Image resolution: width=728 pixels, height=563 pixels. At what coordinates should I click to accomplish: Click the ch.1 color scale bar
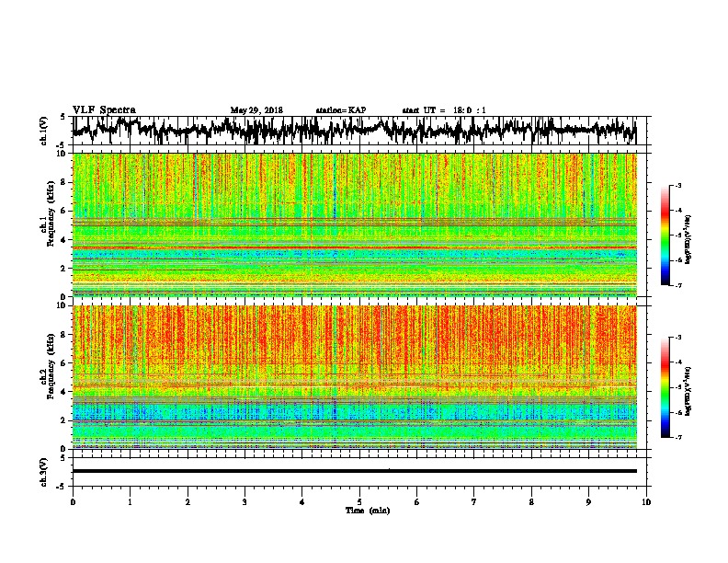665,236
